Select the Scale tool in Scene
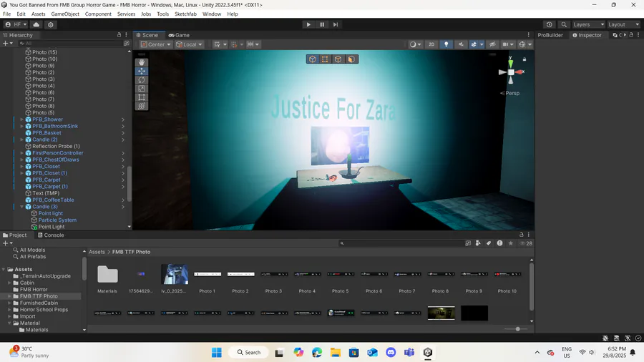644x362 pixels. (x=141, y=89)
